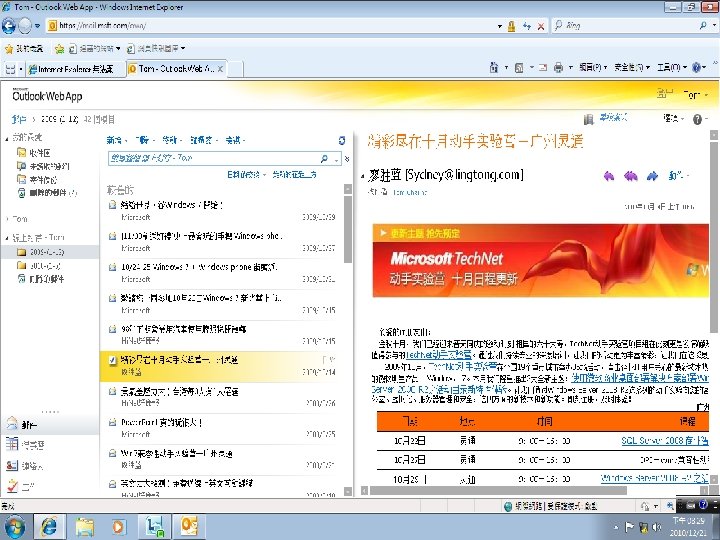Open the View toolbar menu
The height and width of the screenshot is (540, 720).
(x=235, y=140)
